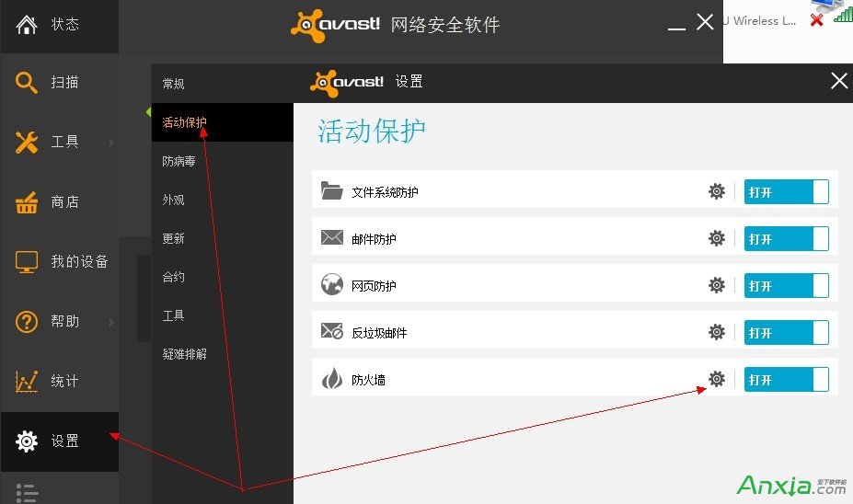Click the 我的设备 monitor icon
This screenshot has height=504, width=853.
pyautogui.click(x=26, y=262)
